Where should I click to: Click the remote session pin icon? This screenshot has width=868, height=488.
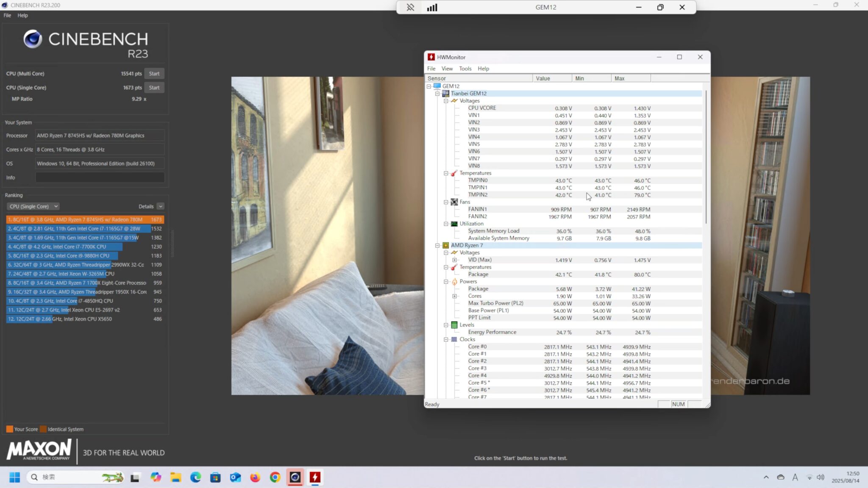(x=410, y=7)
